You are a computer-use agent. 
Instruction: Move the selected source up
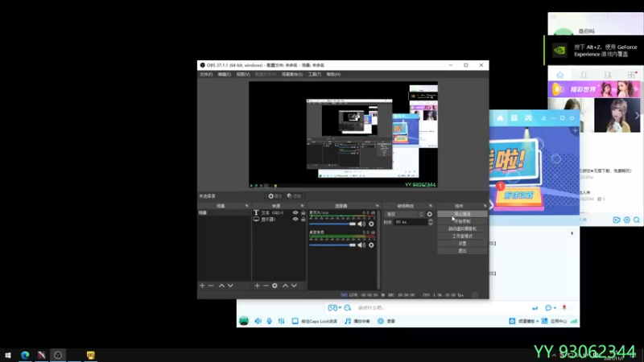[x=285, y=286]
